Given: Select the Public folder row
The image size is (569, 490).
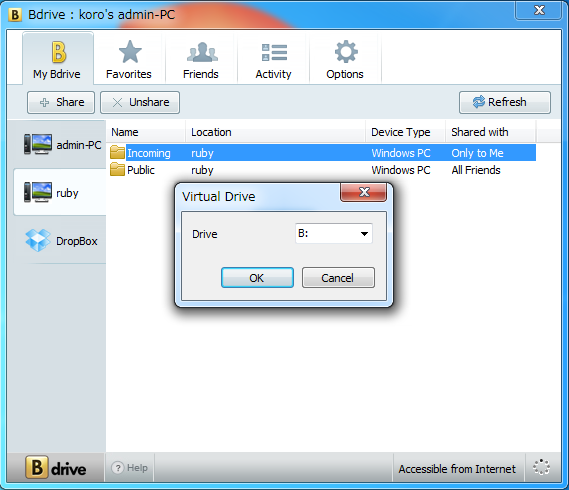Looking at the screenshot, I should click(x=323, y=170).
